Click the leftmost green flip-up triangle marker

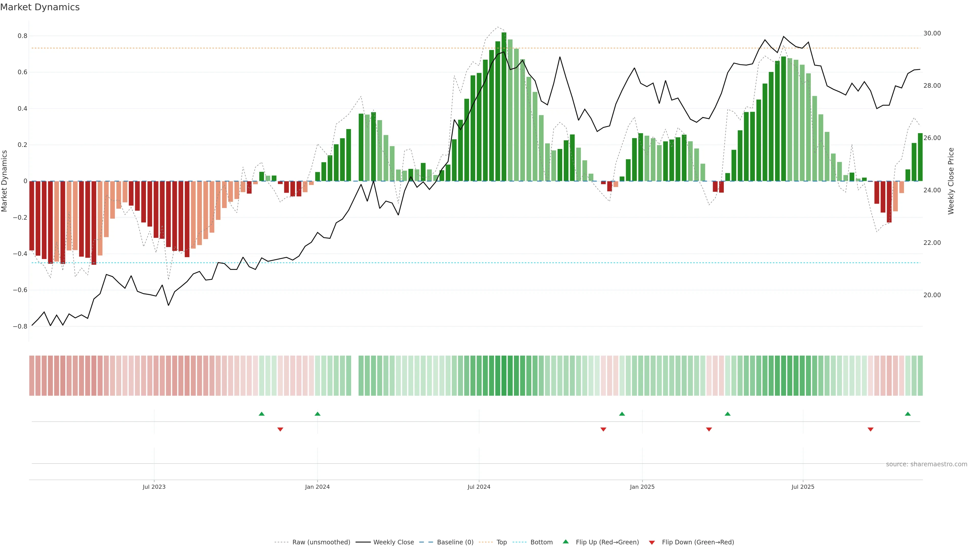tap(261, 414)
